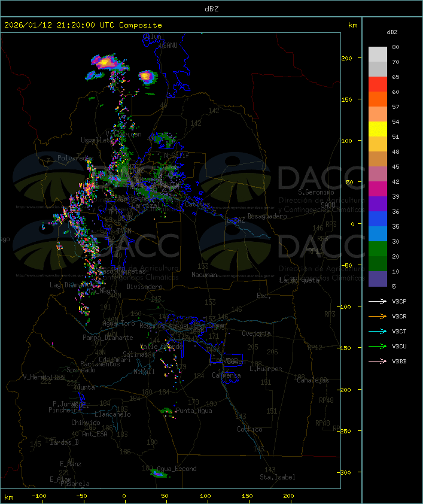Click the 2026/01/12 21:20:00 UTC Composite timestamp
423x504 pixels.
[x=83, y=25]
